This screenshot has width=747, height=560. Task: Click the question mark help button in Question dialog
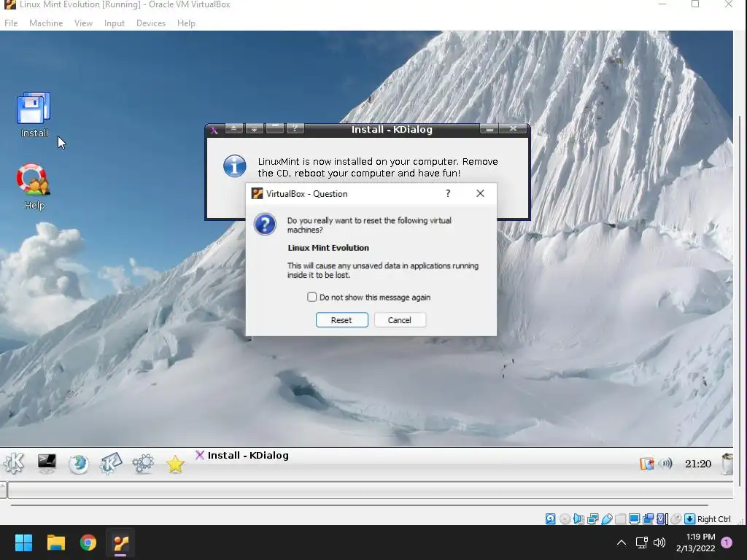[448, 193]
